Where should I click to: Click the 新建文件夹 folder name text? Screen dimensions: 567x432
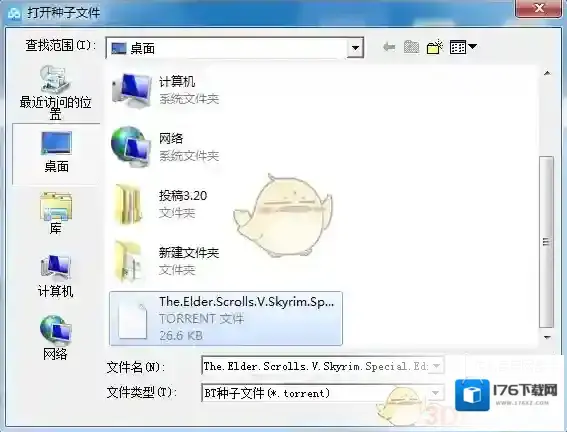click(189, 253)
